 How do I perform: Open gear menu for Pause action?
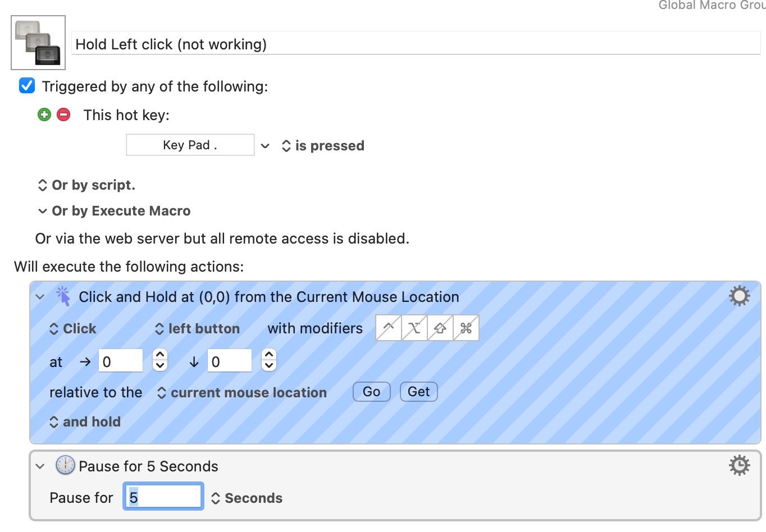pyautogui.click(x=739, y=465)
